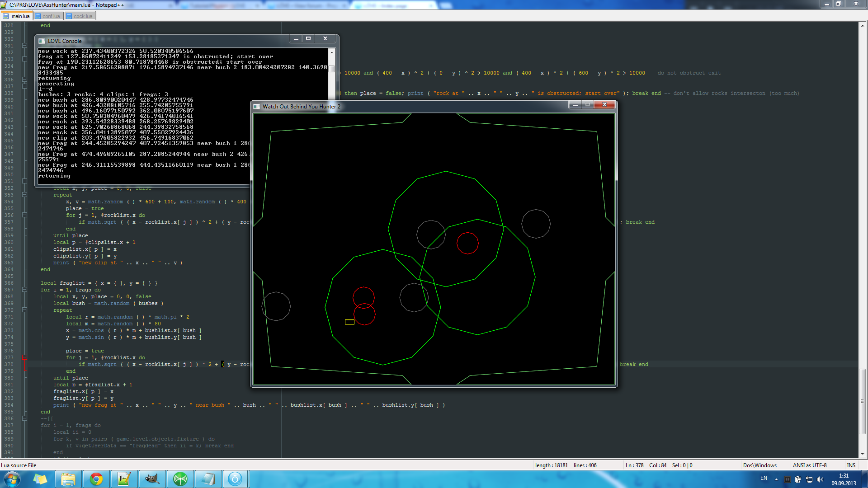Screen dimensions: 868x488
Task: Click the 'length : 18181' status entry
Action: point(552,465)
